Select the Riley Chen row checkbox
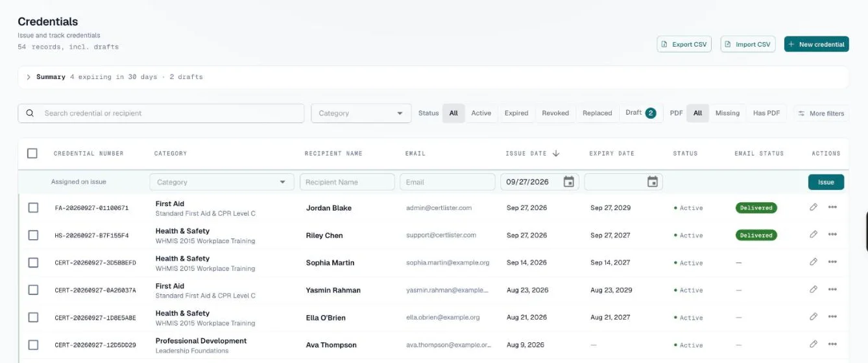Viewport: 868px width, 363px height. tap(33, 235)
